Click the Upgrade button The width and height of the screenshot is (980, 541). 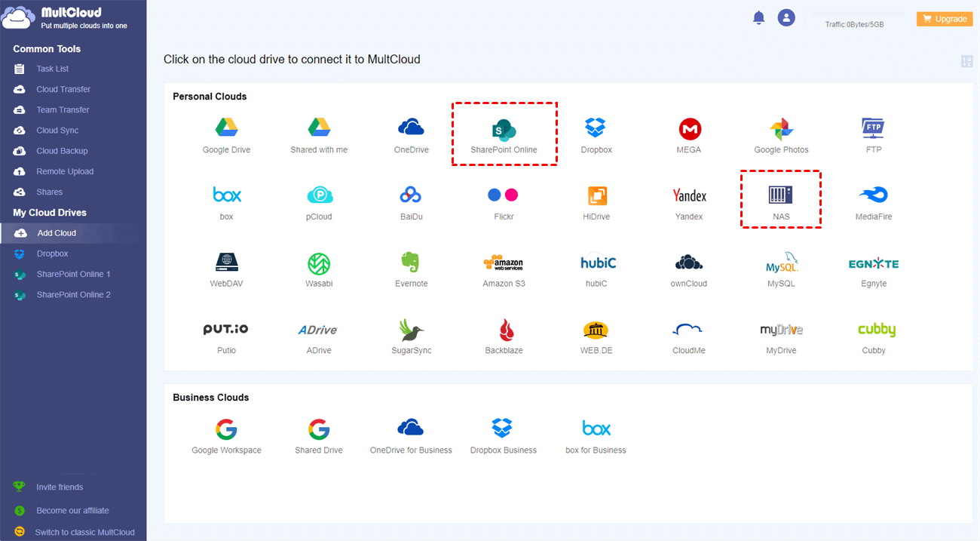point(945,19)
